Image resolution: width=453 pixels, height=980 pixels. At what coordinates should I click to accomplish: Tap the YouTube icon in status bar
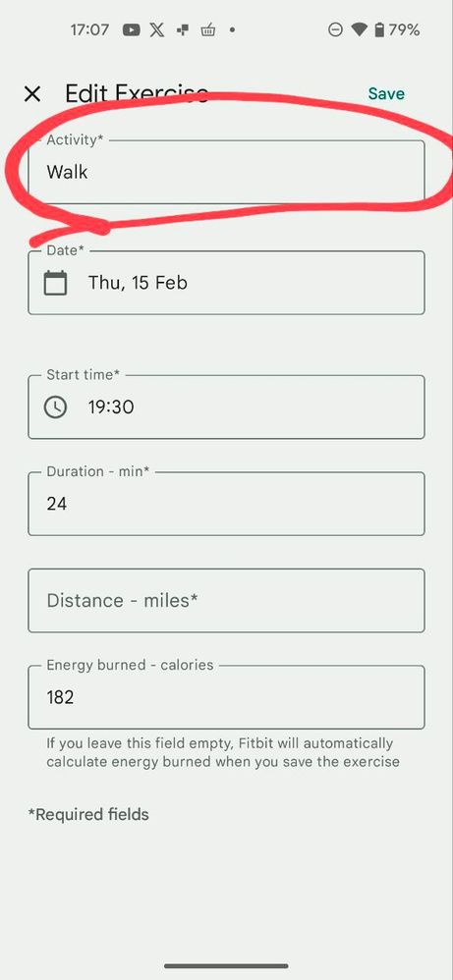click(x=132, y=29)
